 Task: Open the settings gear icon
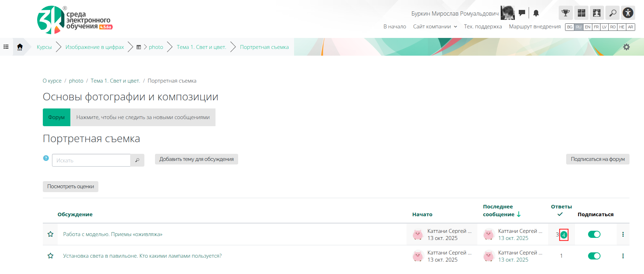[626, 47]
